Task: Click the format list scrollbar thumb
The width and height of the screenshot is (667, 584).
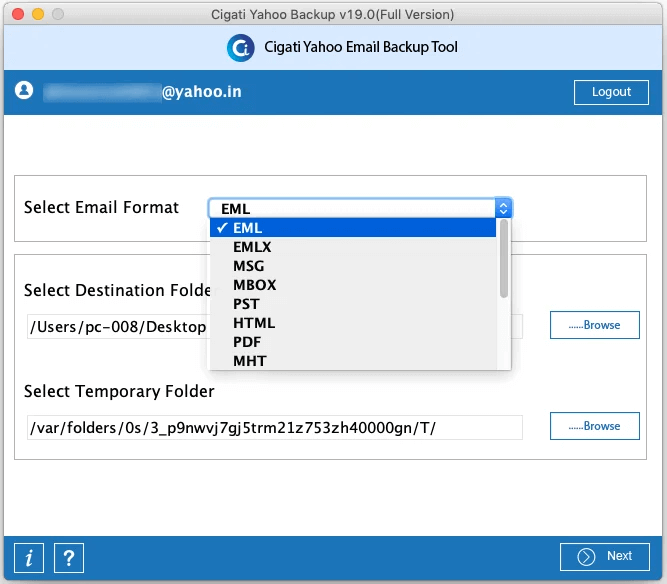Action: pyautogui.click(x=504, y=258)
